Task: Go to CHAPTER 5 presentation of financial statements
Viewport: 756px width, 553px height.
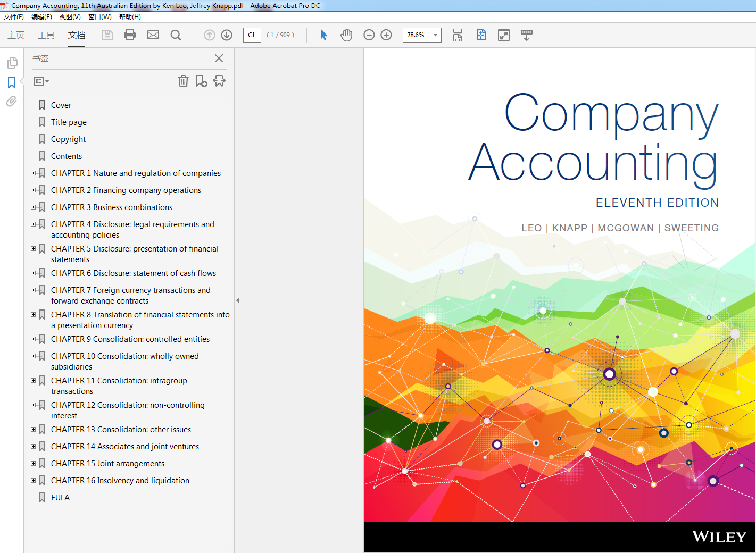Action: coord(135,254)
